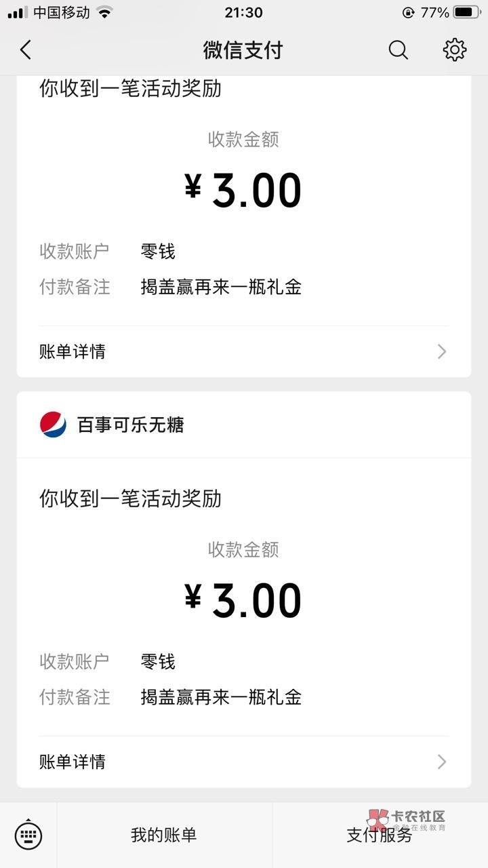
Task: Expand the upper card's 账单详情 chevron
Action: click(442, 351)
